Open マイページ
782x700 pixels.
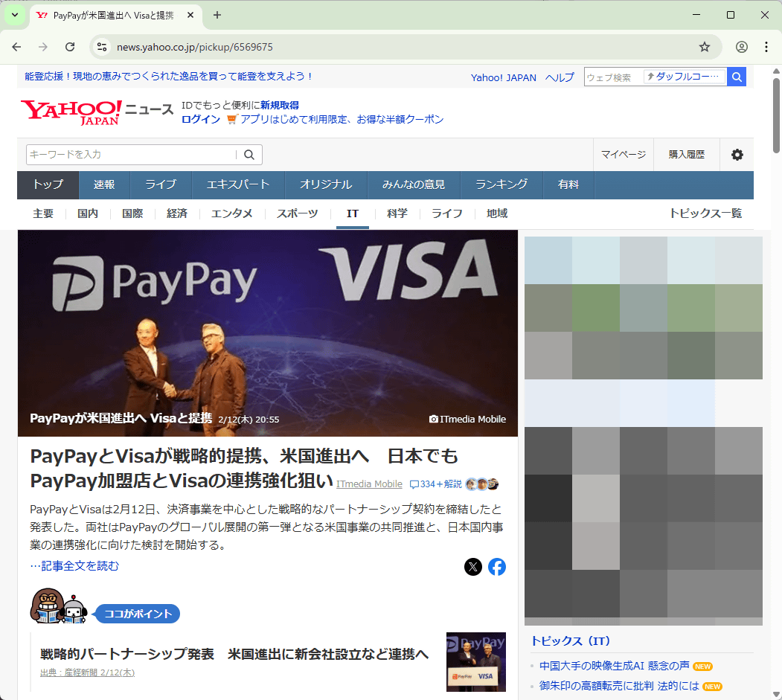[x=624, y=155]
